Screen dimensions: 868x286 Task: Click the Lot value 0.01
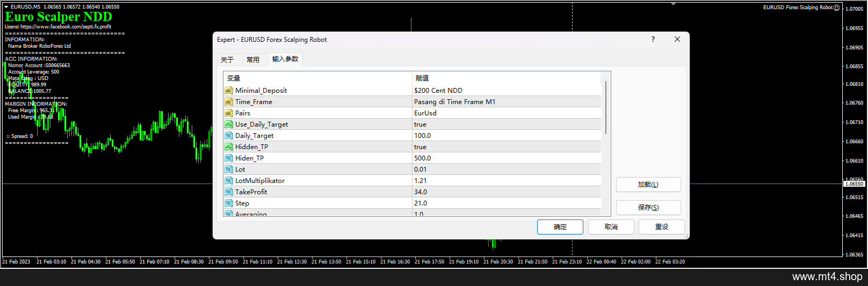[507, 170]
